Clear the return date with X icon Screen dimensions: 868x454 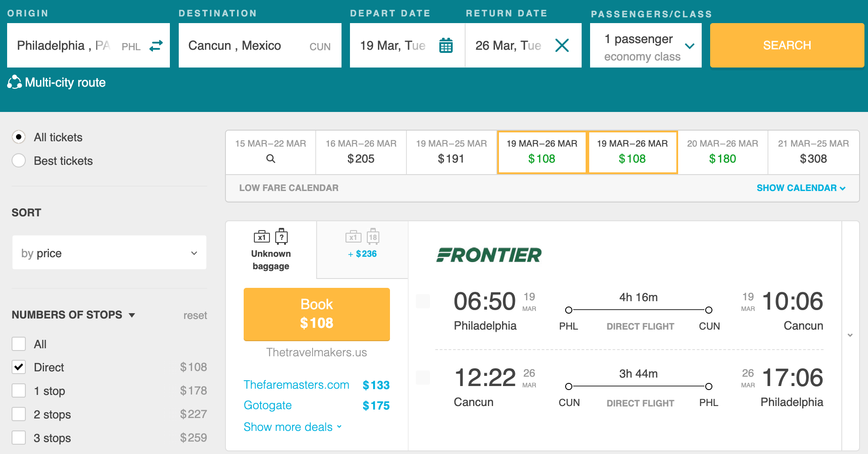coord(562,45)
